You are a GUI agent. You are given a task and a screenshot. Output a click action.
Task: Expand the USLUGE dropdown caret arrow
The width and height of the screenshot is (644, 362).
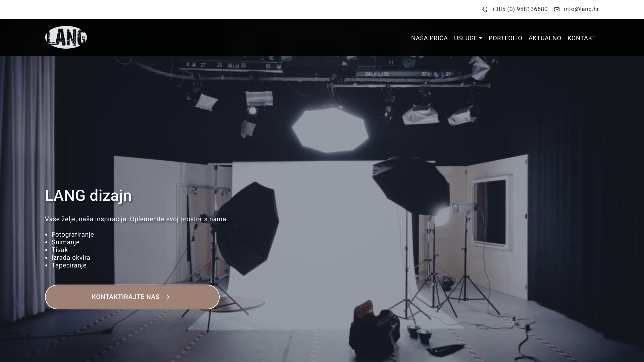(x=481, y=38)
